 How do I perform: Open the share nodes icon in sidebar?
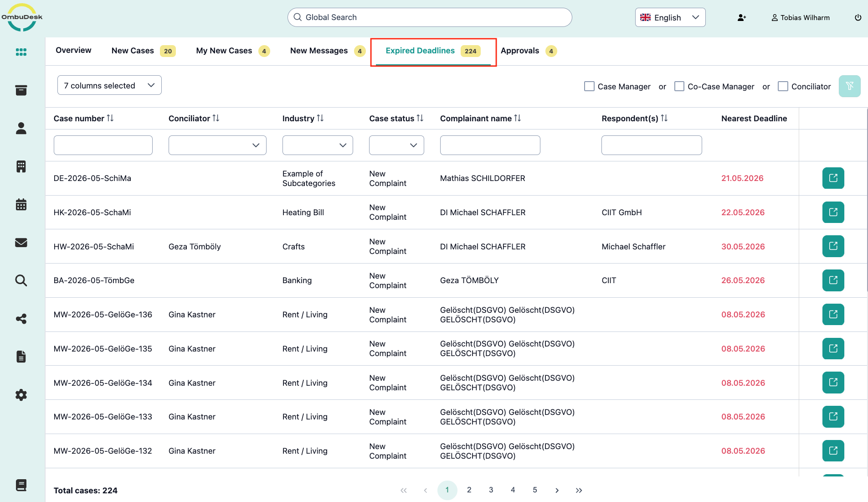pyautogui.click(x=21, y=319)
